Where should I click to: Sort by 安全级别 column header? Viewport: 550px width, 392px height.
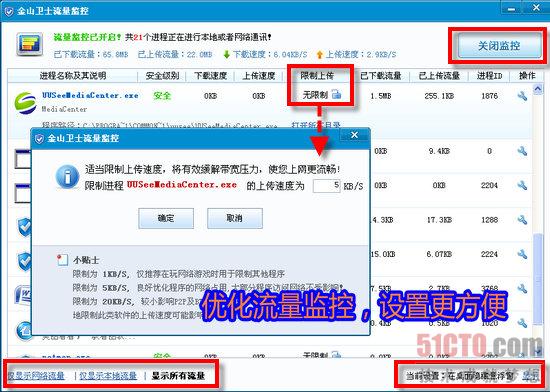pos(162,76)
